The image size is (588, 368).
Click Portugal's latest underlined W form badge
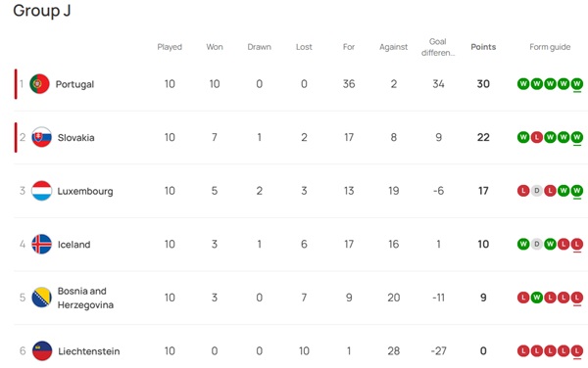577,84
